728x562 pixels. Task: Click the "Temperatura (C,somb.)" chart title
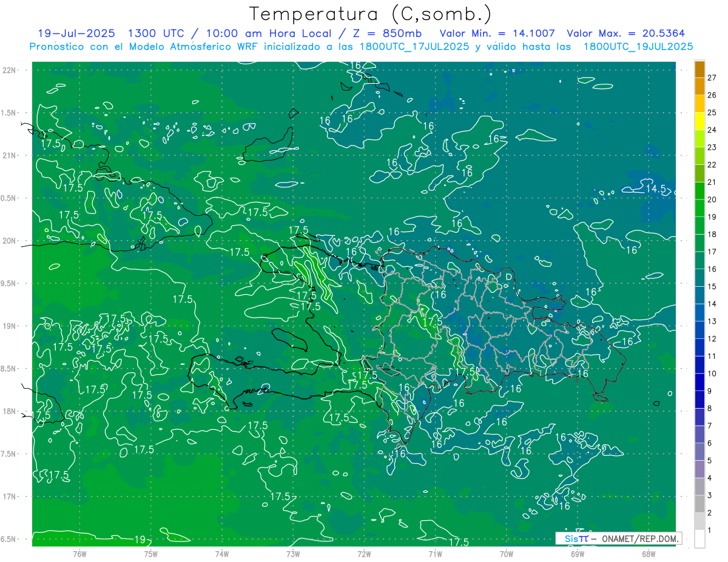click(371, 13)
